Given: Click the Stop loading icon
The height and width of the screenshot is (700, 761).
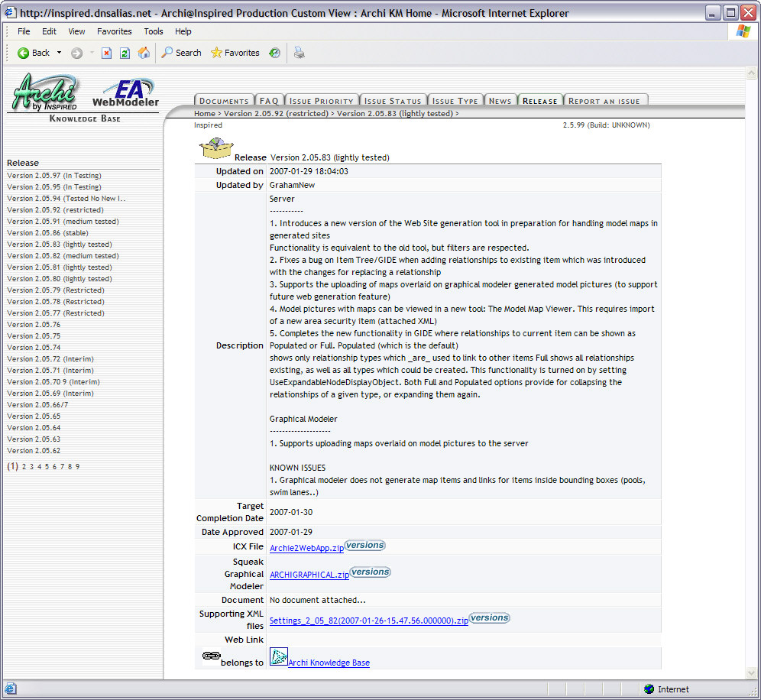Looking at the screenshot, I should pos(106,53).
